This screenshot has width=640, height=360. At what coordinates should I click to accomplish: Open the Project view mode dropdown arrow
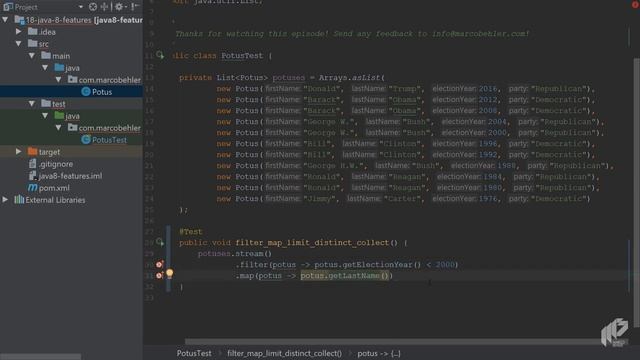point(80,7)
